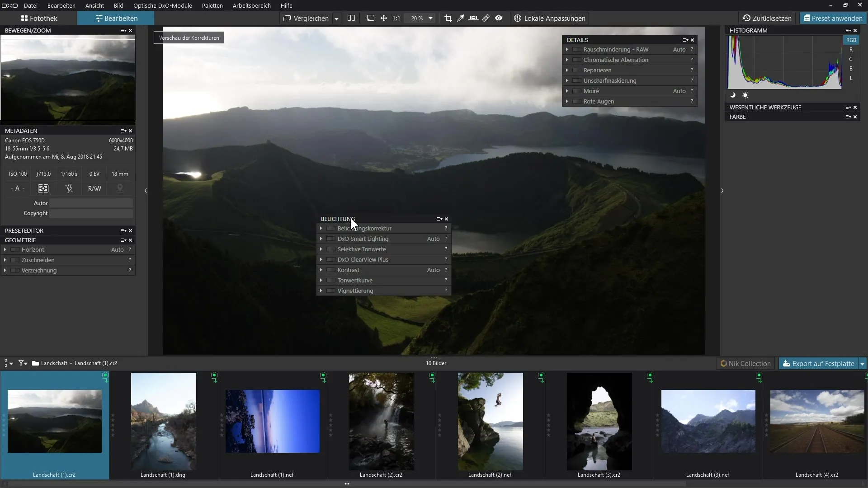Toggle Chromatische Aberration switch
Screen dimensions: 868x488
[x=577, y=60]
